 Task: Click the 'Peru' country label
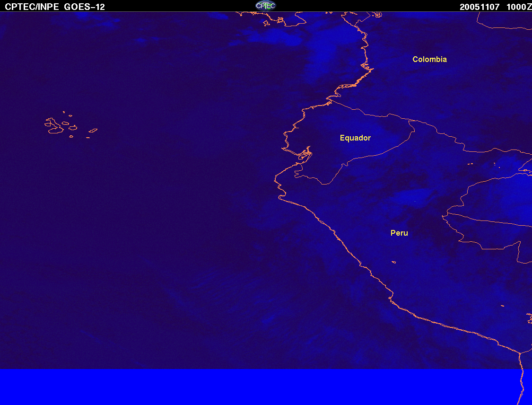[399, 233]
